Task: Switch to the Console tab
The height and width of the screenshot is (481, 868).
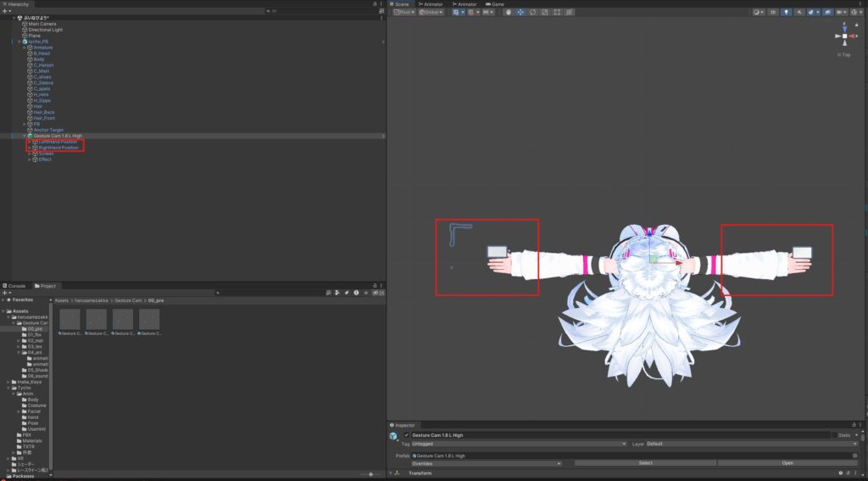Action: (x=17, y=286)
